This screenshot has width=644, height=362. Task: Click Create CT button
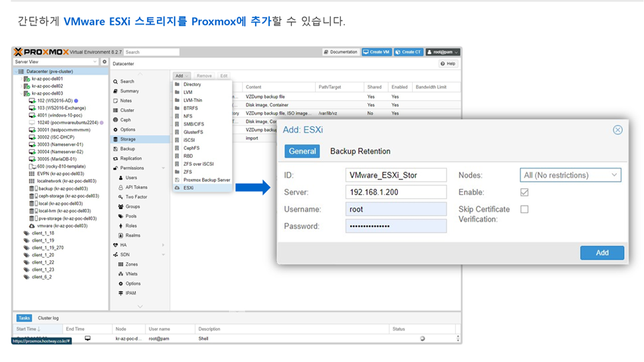coord(408,52)
